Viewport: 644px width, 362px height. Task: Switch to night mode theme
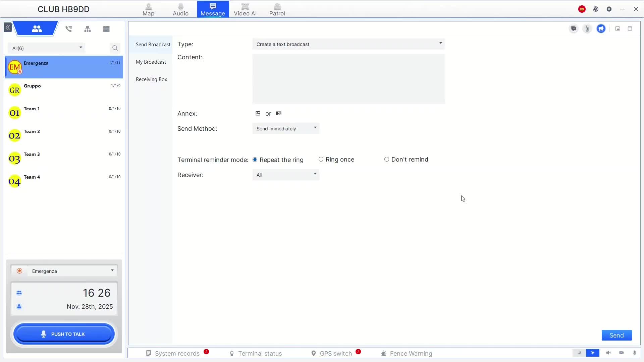coord(579,353)
